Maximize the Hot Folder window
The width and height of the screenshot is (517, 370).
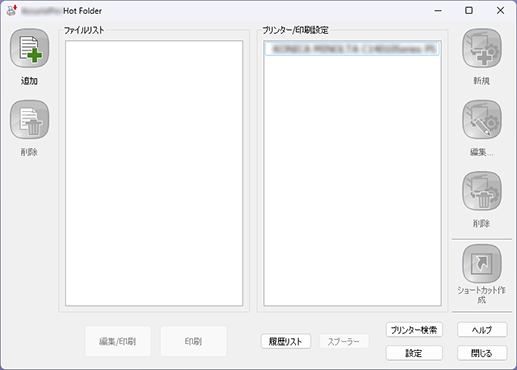(x=469, y=11)
